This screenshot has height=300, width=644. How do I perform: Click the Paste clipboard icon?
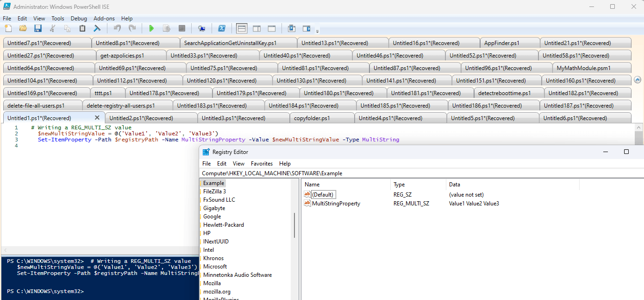[x=82, y=28]
